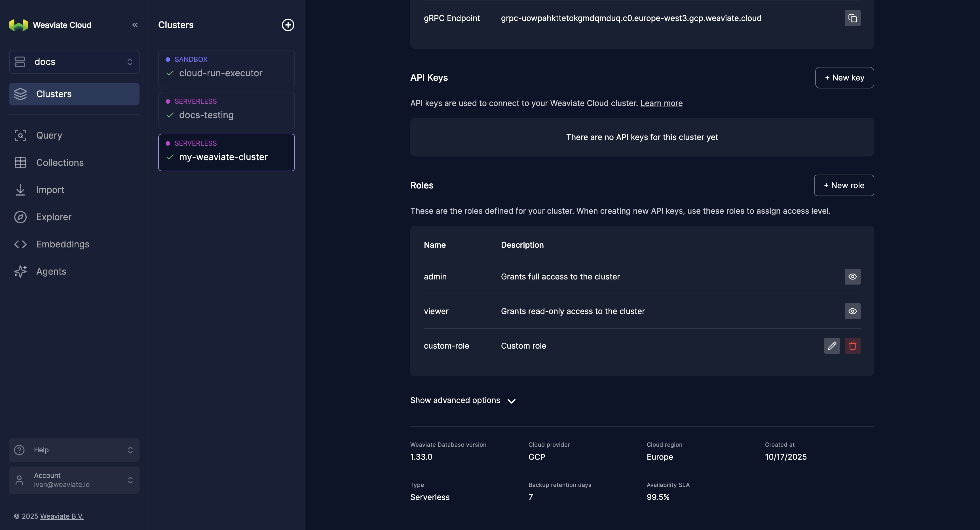
Task: Open the Help menu dropdown
Action: click(74, 450)
